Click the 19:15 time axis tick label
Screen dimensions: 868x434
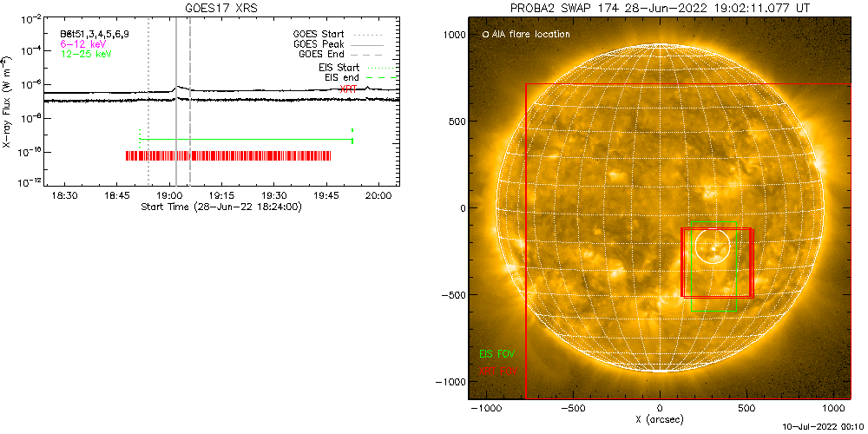220,195
